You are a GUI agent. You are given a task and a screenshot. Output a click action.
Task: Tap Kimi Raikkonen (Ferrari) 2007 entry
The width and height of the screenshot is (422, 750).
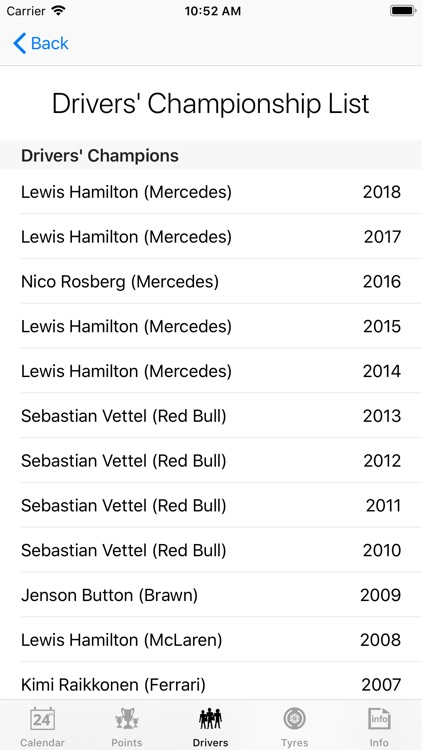click(211, 681)
